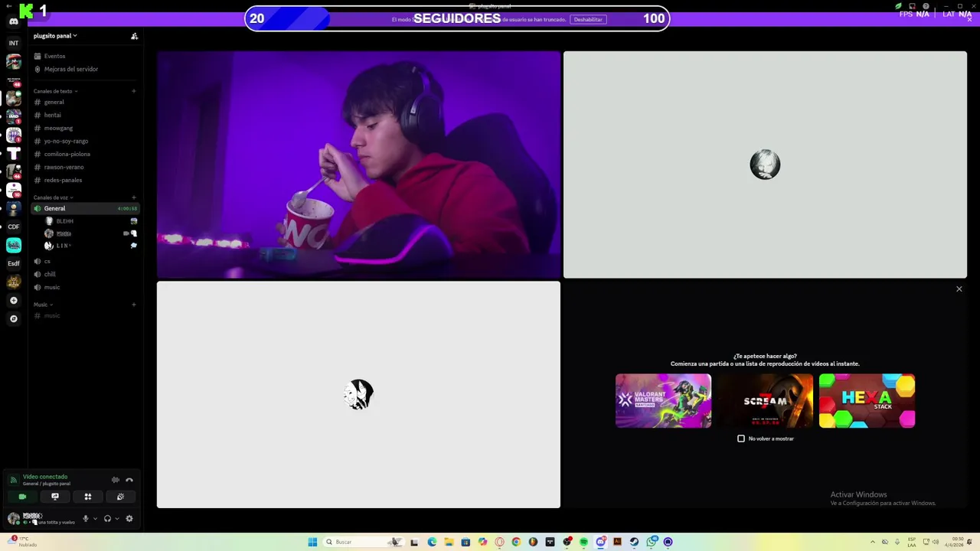Open Discord direct messages home icon

click(13, 21)
